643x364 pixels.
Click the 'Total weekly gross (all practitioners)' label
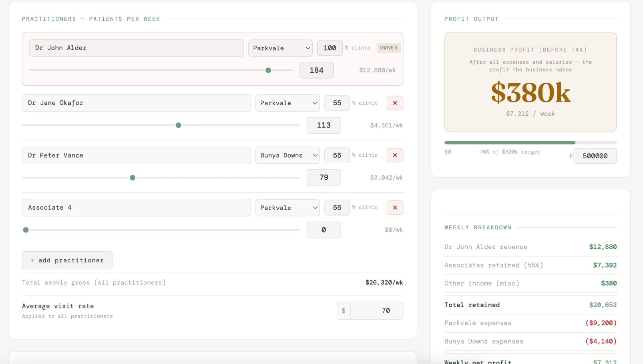(94, 282)
